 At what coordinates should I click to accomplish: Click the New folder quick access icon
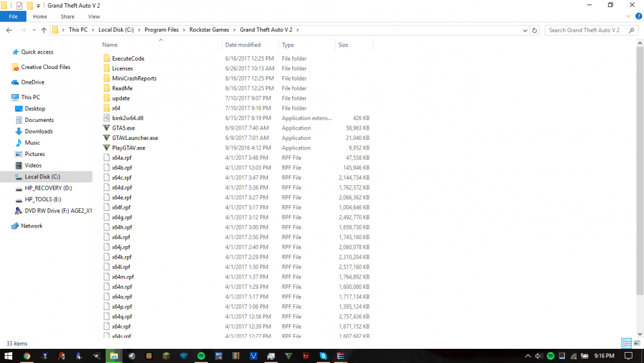(30, 5)
